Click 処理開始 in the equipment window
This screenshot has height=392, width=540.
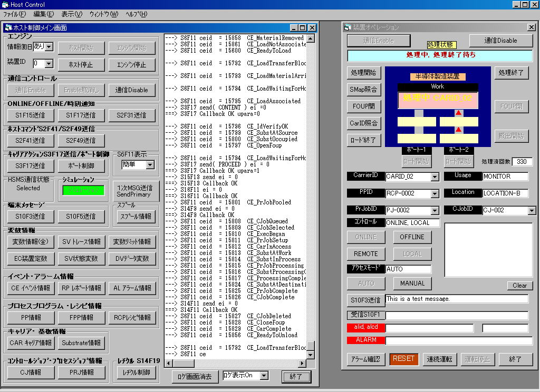(364, 73)
